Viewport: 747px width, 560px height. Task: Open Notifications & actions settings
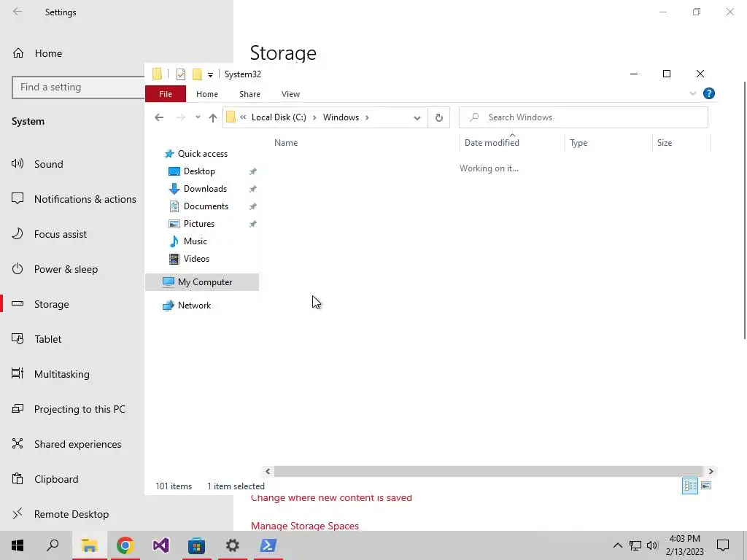point(85,199)
